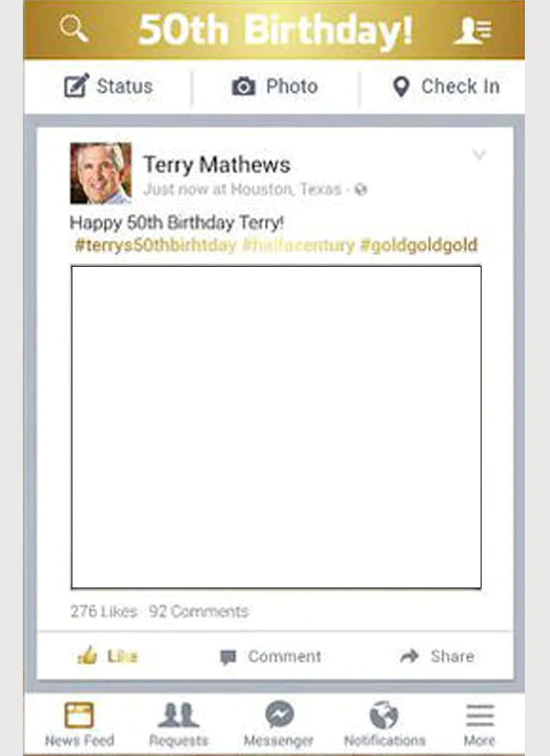The width and height of the screenshot is (550, 756).
Task: Open the Terry Mathews profile picture
Action: click(x=101, y=172)
